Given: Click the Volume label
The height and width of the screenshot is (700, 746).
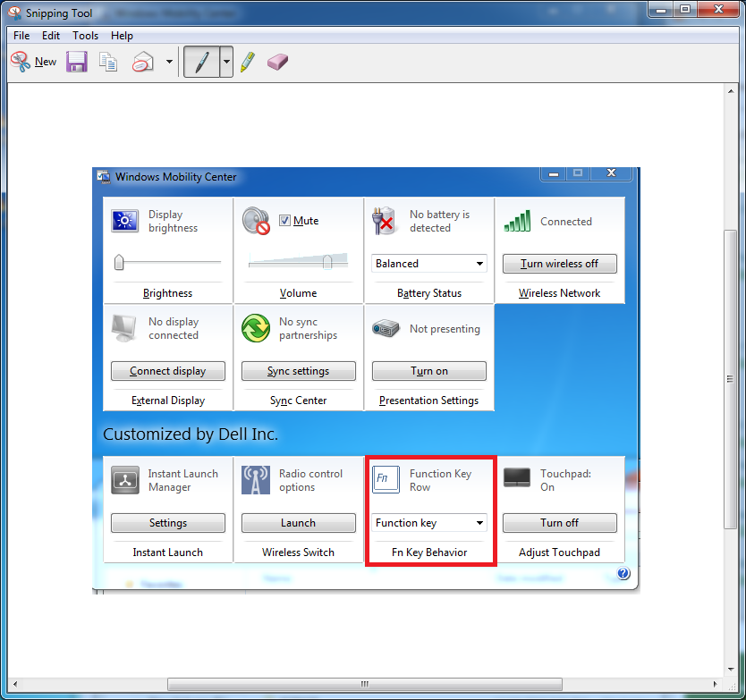Looking at the screenshot, I should click(x=298, y=293).
